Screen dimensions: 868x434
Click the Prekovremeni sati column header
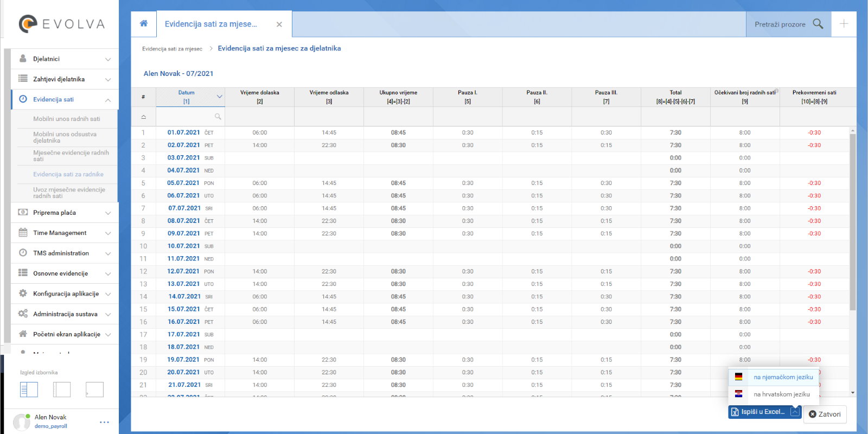814,97
